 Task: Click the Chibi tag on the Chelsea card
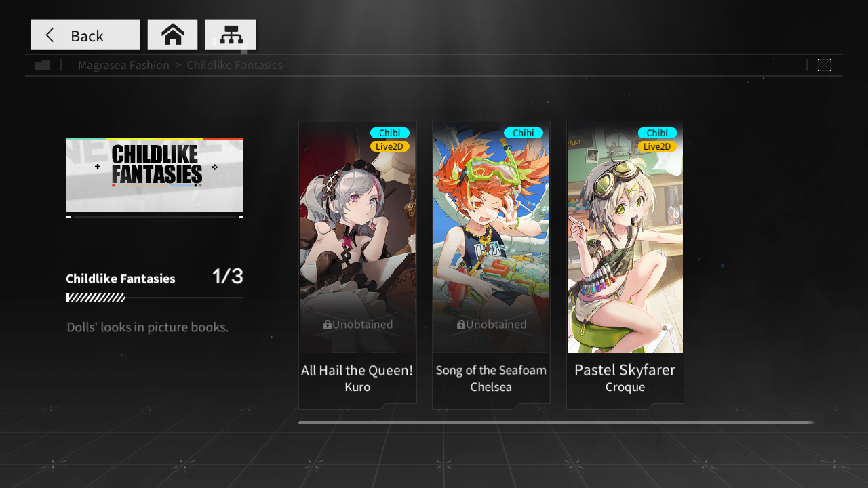pos(523,133)
